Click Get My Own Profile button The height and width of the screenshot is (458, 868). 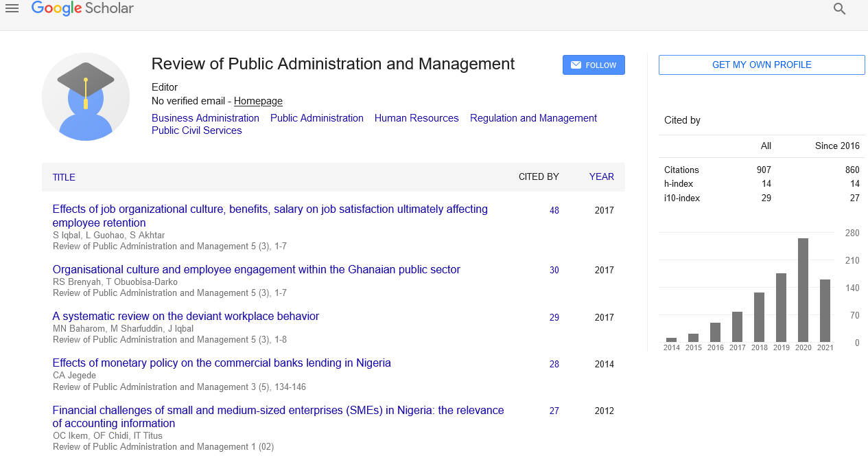(762, 65)
